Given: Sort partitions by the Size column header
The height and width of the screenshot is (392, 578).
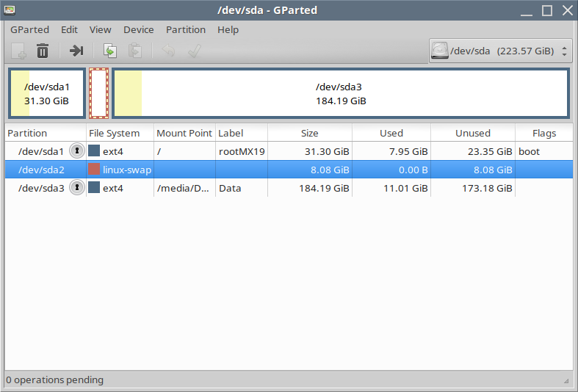Looking at the screenshot, I should pyautogui.click(x=309, y=133).
